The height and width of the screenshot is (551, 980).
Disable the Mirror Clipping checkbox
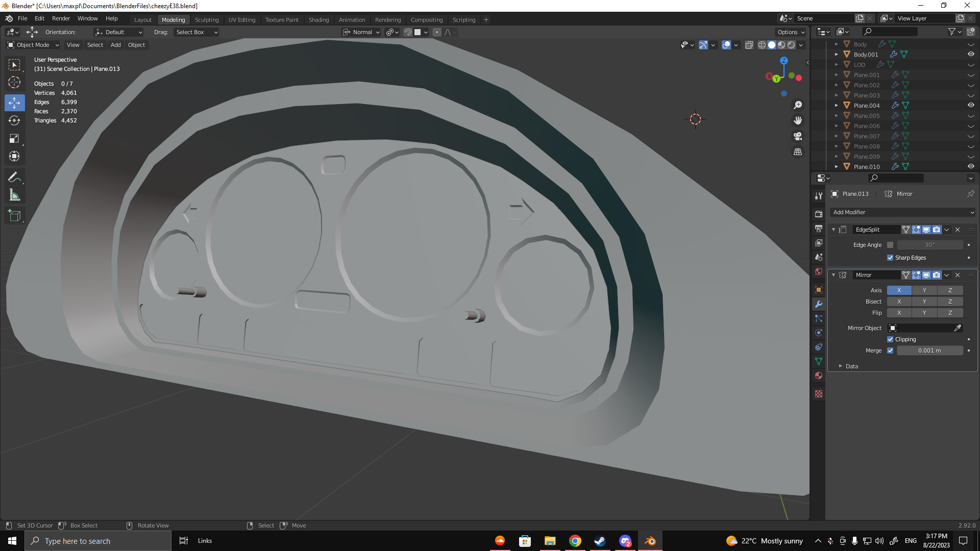(x=890, y=339)
